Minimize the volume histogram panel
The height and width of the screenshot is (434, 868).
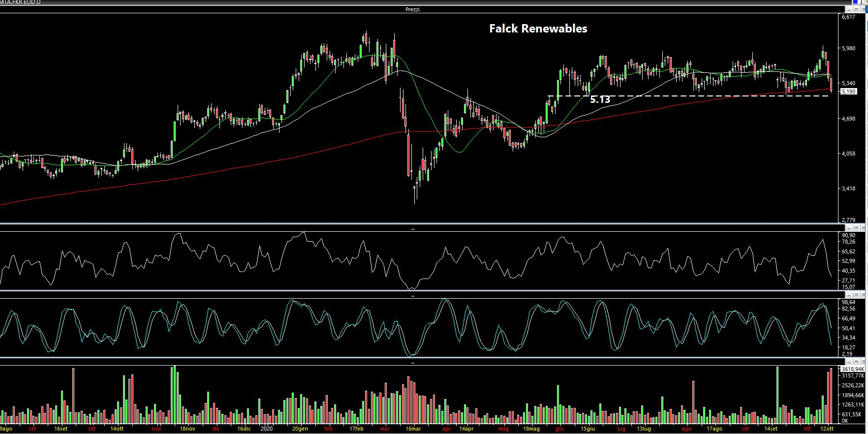click(x=849, y=362)
